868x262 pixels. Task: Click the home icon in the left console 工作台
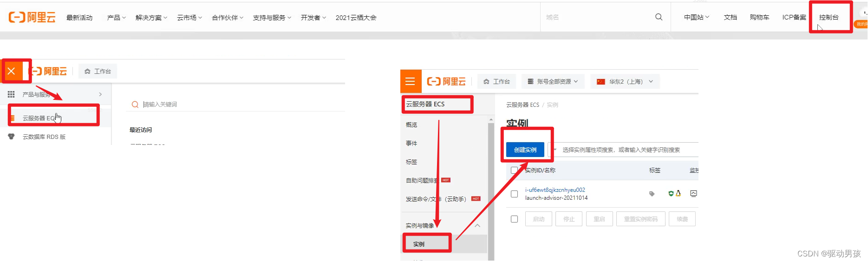click(x=87, y=72)
